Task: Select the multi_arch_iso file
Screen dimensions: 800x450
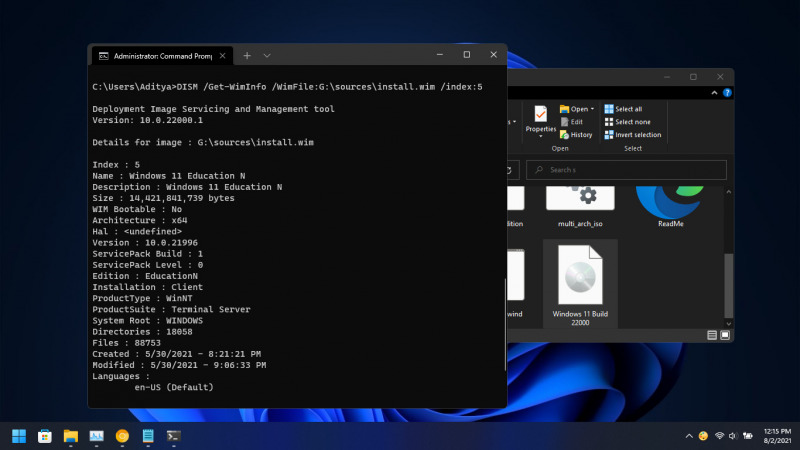Action: [580, 207]
